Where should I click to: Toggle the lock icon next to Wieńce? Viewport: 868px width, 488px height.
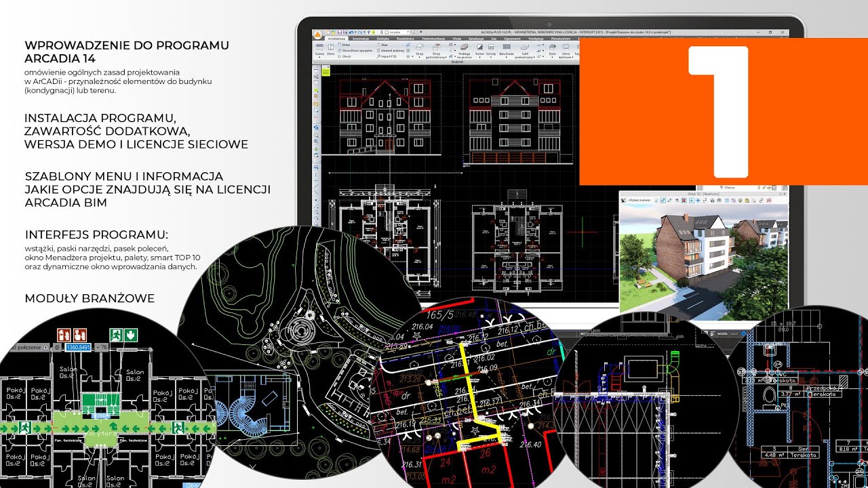764,188
